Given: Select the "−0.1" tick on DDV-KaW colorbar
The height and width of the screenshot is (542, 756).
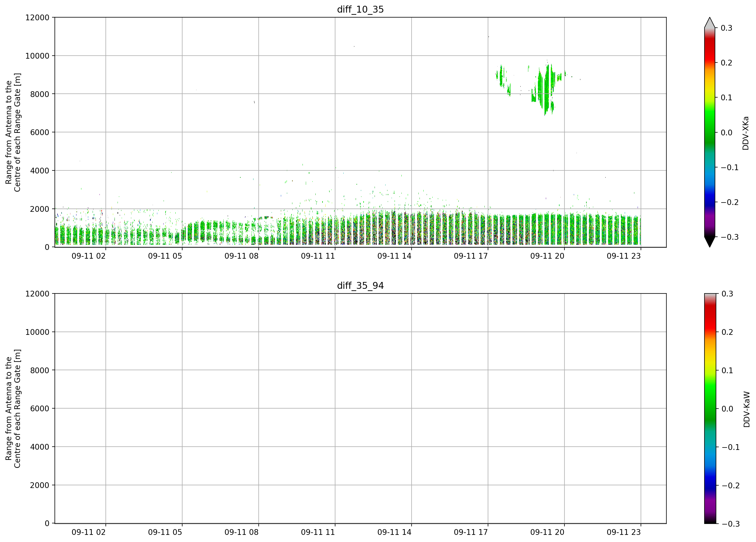Looking at the screenshot, I should (731, 447).
